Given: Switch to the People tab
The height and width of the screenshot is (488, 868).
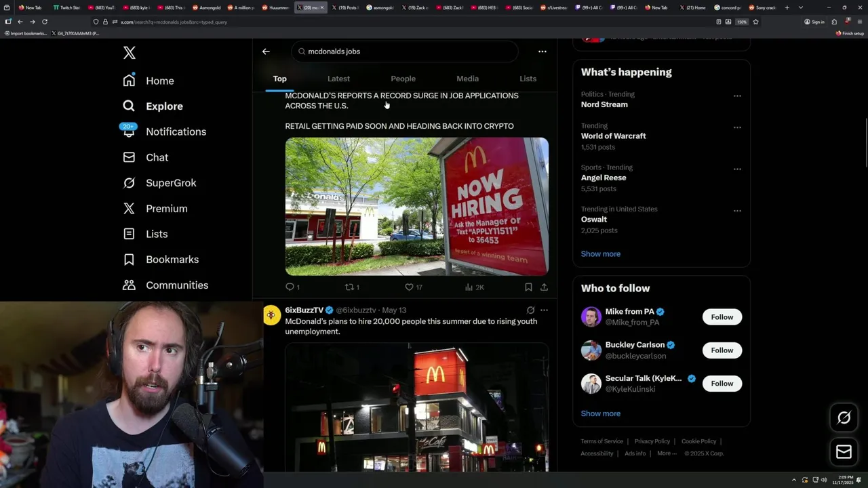Looking at the screenshot, I should pos(403,79).
